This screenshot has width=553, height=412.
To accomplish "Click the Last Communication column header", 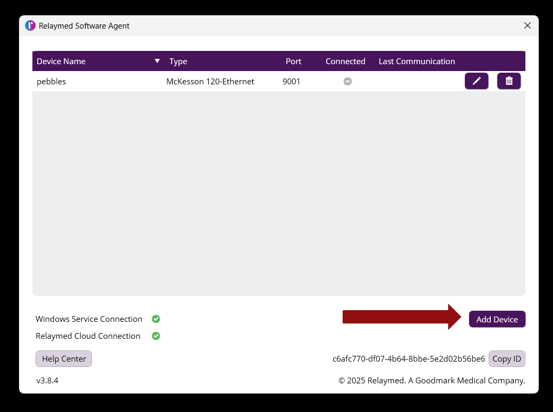I will 417,61.
